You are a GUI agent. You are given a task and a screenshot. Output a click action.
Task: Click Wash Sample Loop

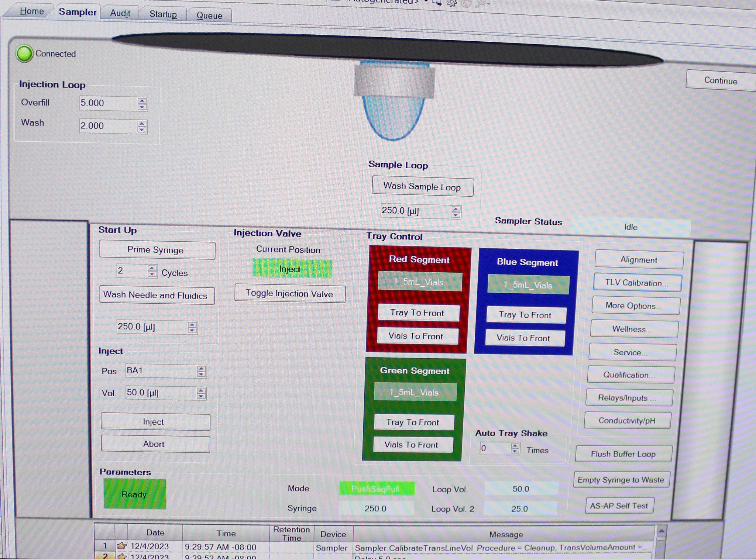pos(422,187)
